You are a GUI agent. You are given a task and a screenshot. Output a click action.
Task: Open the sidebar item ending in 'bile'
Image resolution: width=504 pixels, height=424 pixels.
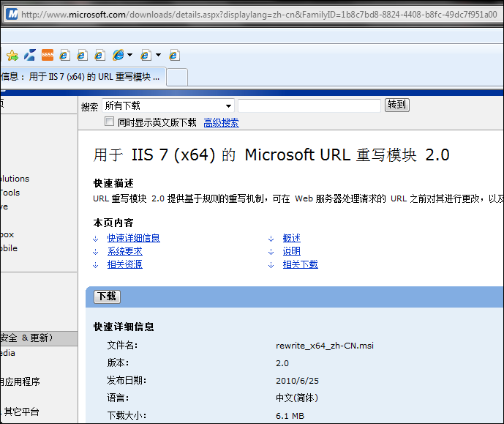(x=9, y=248)
